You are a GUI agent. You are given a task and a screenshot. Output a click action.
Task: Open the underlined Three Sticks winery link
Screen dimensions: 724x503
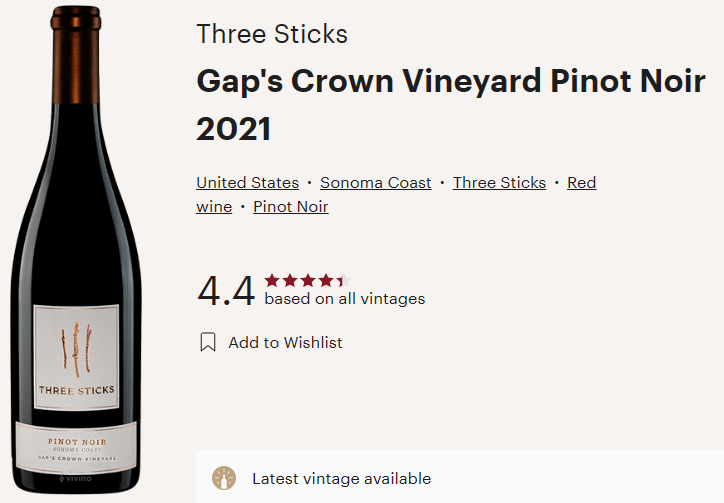coord(499,183)
